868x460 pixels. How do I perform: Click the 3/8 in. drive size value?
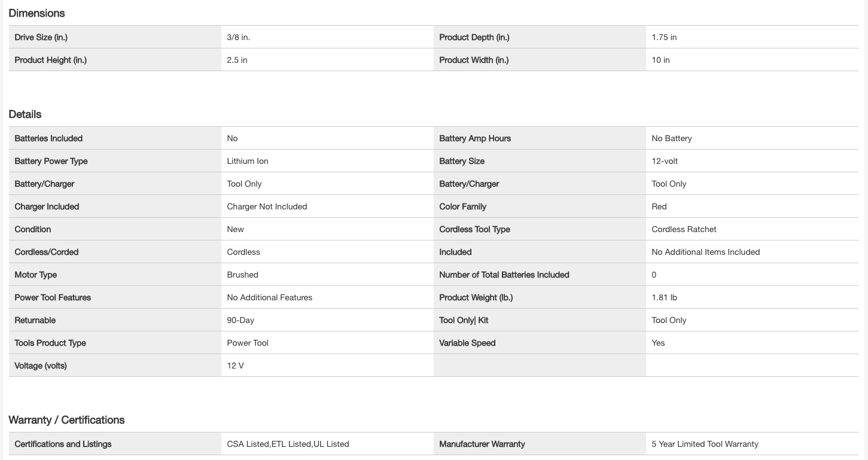(238, 37)
